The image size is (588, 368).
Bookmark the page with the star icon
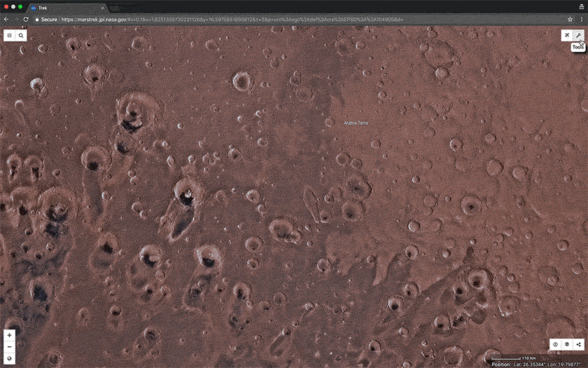pos(570,20)
